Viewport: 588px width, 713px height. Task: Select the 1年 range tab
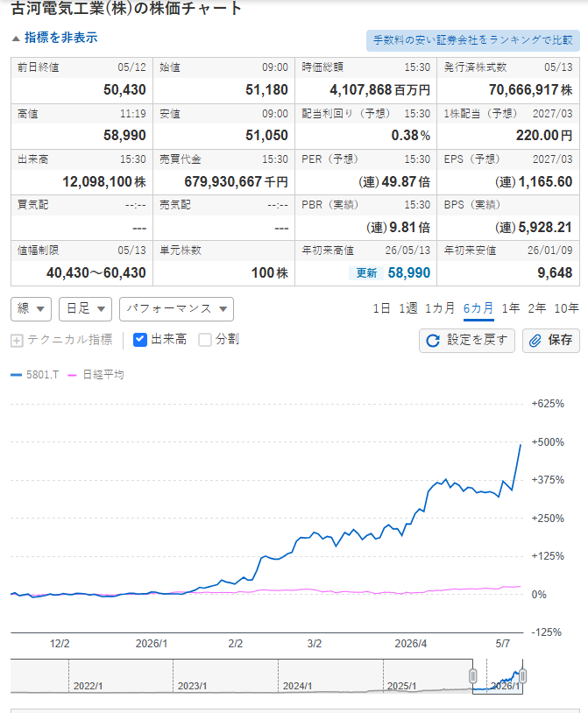pos(511,308)
